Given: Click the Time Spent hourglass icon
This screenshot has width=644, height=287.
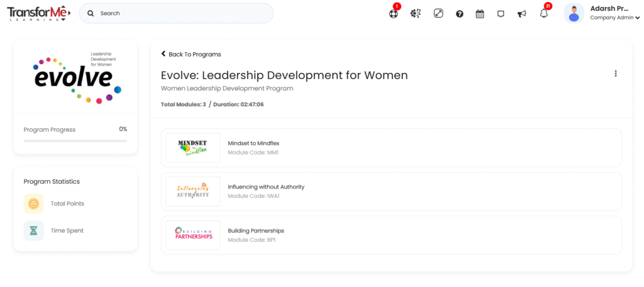Looking at the screenshot, I should coord(34,230).
